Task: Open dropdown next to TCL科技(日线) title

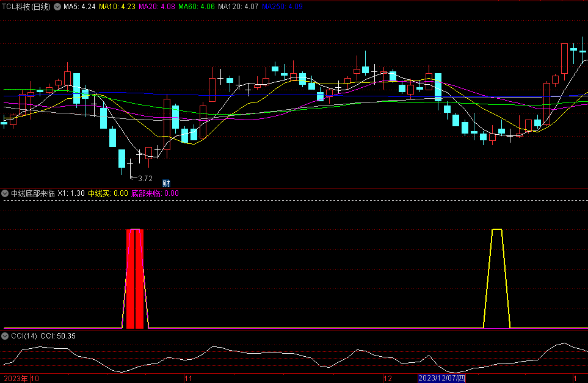Action: tap(57, 7)
